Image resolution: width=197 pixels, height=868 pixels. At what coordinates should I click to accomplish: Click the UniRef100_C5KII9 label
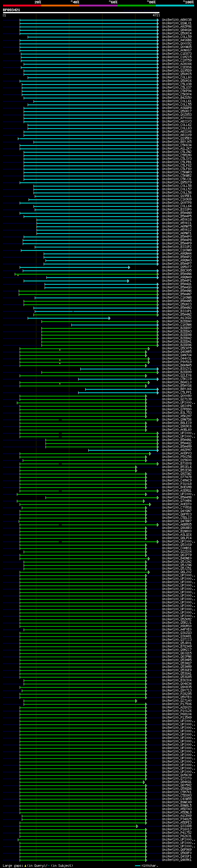tap(177, 379)
